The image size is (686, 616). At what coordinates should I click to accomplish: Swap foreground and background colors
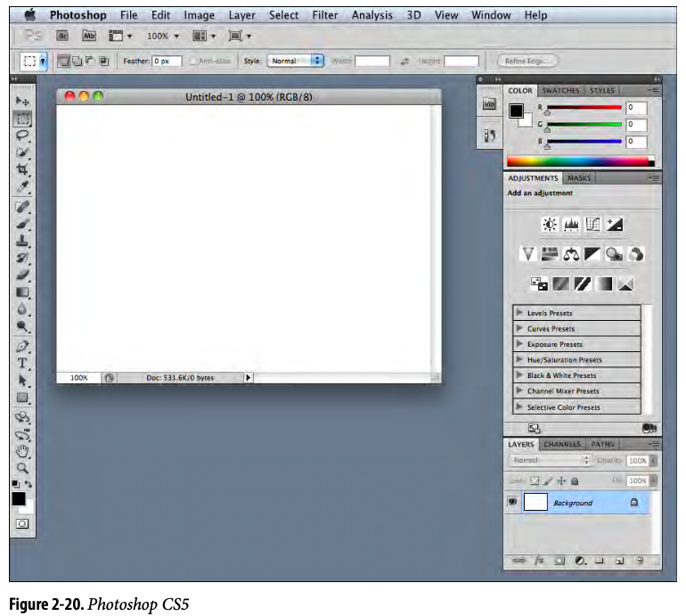tap(29, 484)
